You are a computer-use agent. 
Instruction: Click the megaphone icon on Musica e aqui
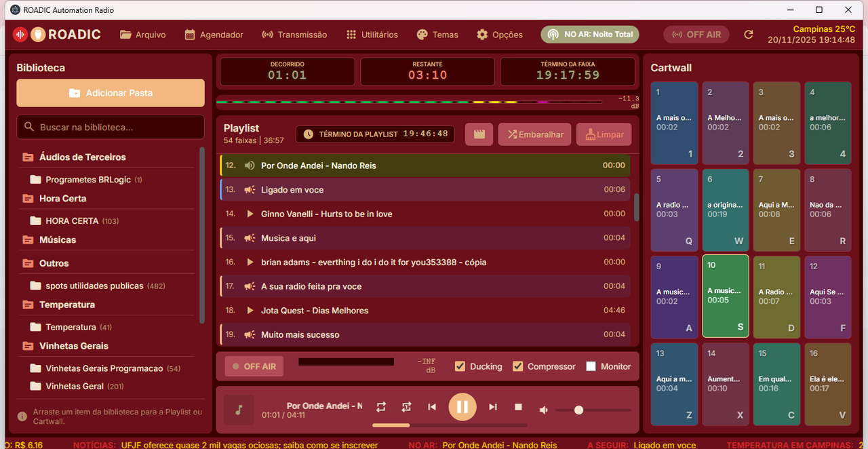pyautogui.click(x=250, y=238)
